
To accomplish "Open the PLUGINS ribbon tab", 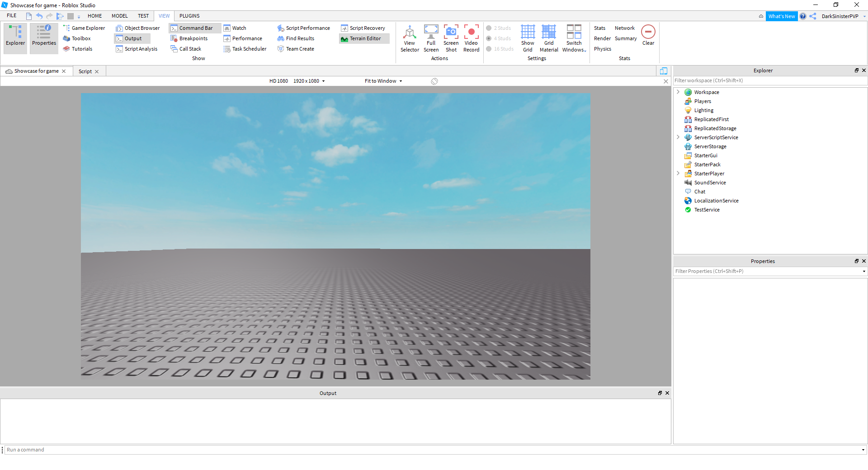I will [x=189, y=16].
